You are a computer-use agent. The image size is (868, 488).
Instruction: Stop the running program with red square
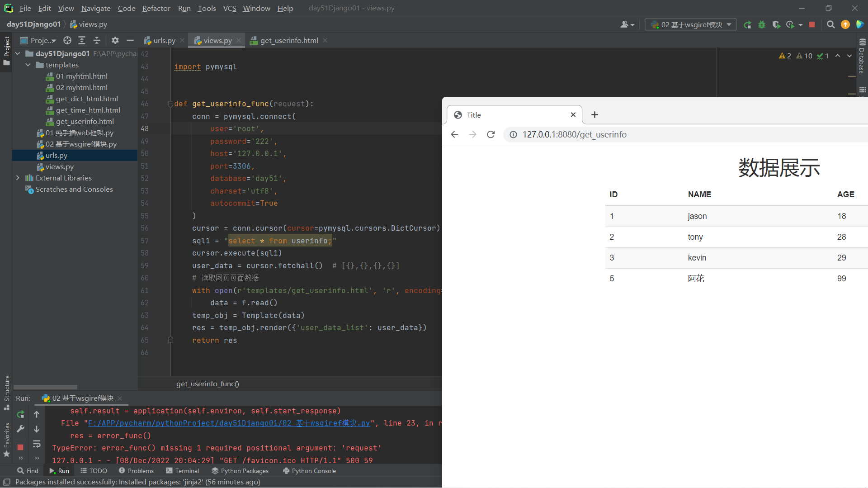coord(812,25)
